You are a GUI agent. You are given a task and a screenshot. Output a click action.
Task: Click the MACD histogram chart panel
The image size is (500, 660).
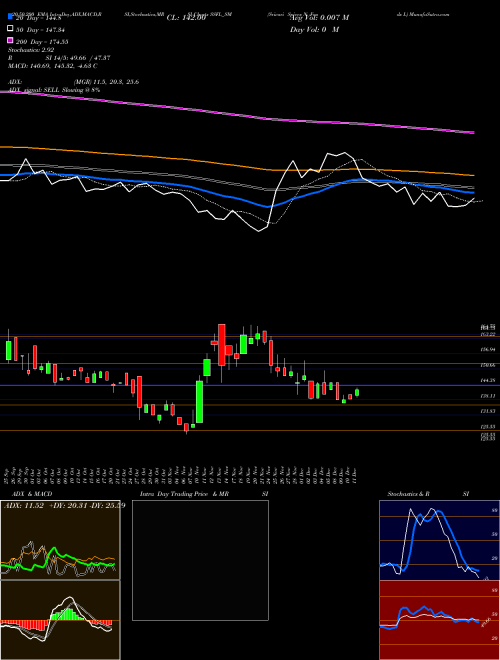60,620
